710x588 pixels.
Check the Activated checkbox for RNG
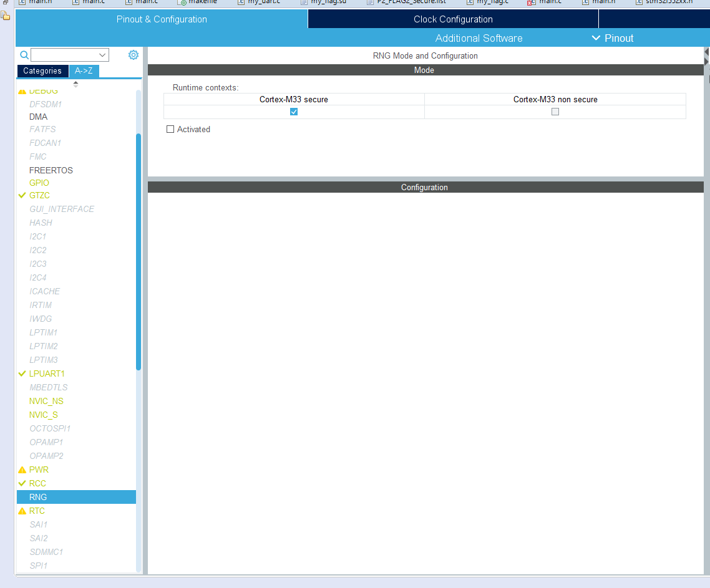pos(170,129)
